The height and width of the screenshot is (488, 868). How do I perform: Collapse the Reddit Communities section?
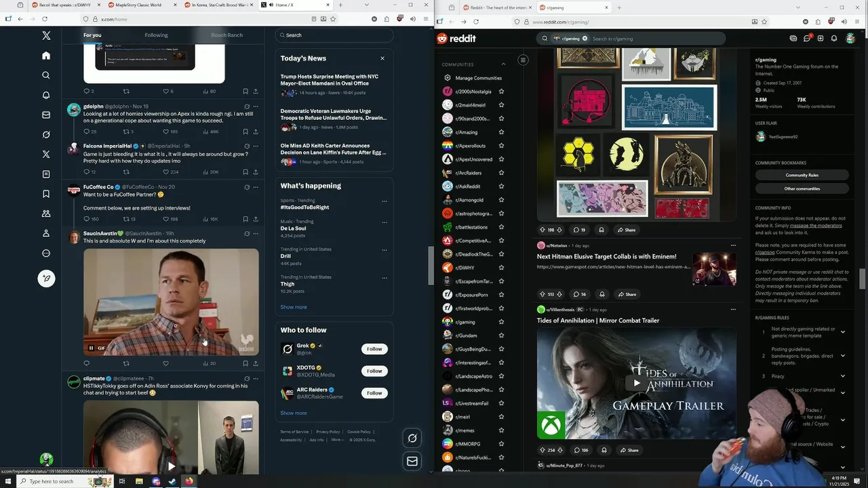tap(503, 64)
